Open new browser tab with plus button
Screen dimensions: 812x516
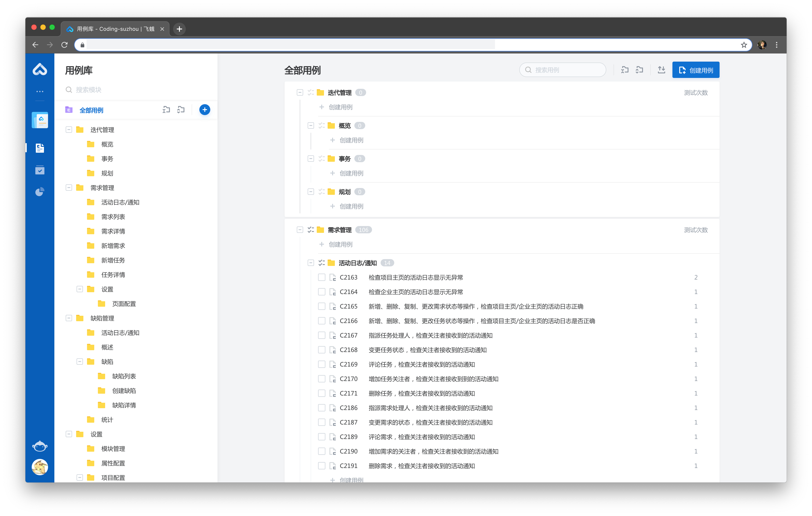click(x=179, y=29)
